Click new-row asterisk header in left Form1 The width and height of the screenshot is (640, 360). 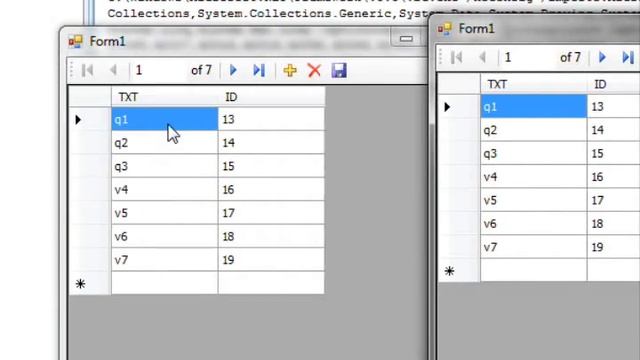coord(90,283)
